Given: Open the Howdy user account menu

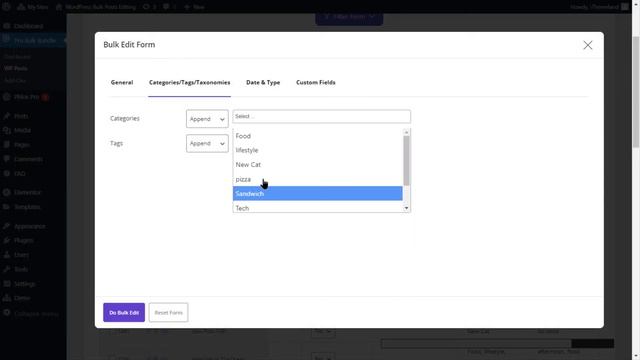Looking at the screenshot, I should 599,7.
